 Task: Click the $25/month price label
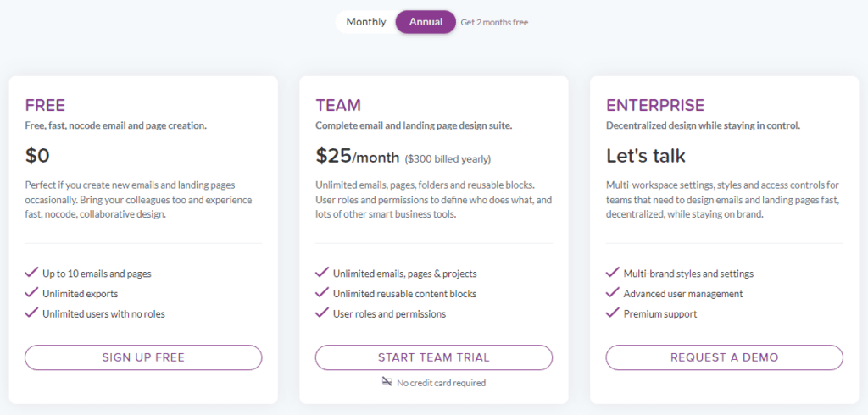pos(357,156)
